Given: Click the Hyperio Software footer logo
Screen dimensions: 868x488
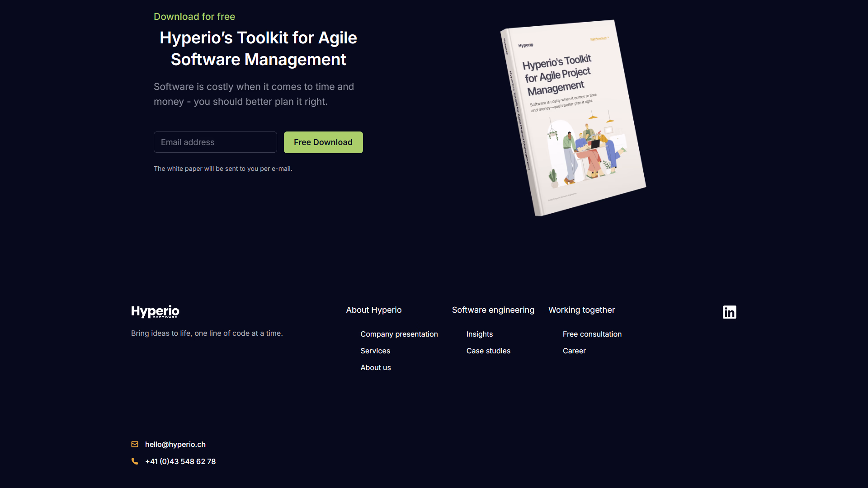Looking at the screenshot, I should point(155,311).
